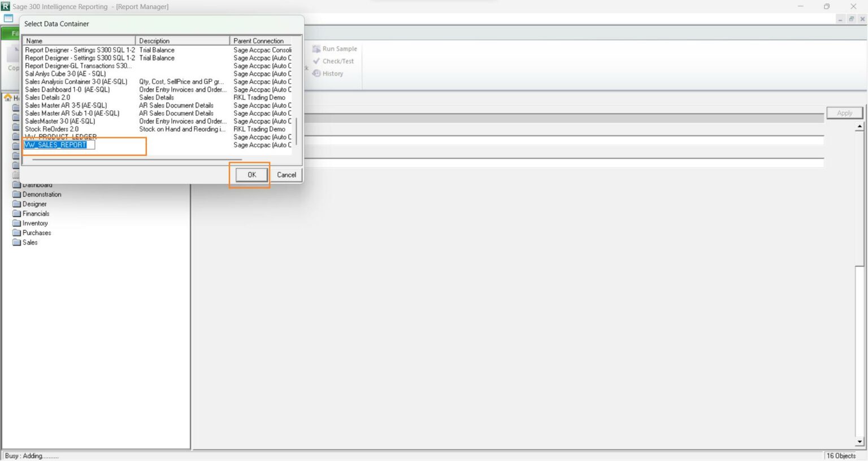Image resolution: width=868 pixels, height=461 pixels.
Task: Click the VW_SALES_REPORT name field
Action: (x=57, y=145)
